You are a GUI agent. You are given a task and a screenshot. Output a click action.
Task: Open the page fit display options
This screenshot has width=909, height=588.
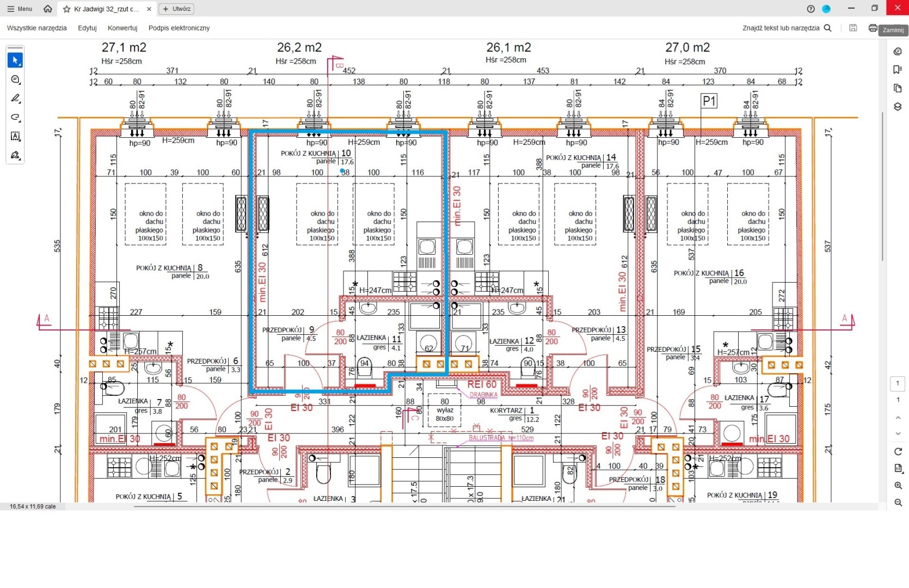pyautogui.click(x=898, y=468)
